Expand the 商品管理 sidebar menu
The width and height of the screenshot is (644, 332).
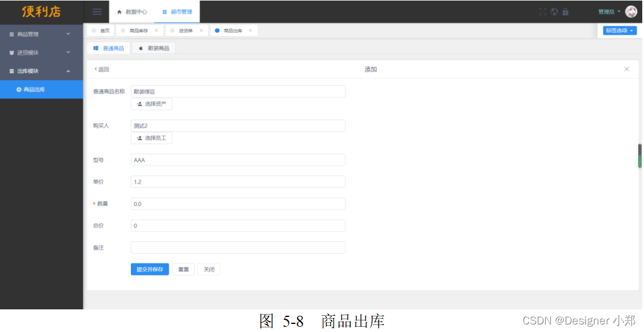coord(41,34)
